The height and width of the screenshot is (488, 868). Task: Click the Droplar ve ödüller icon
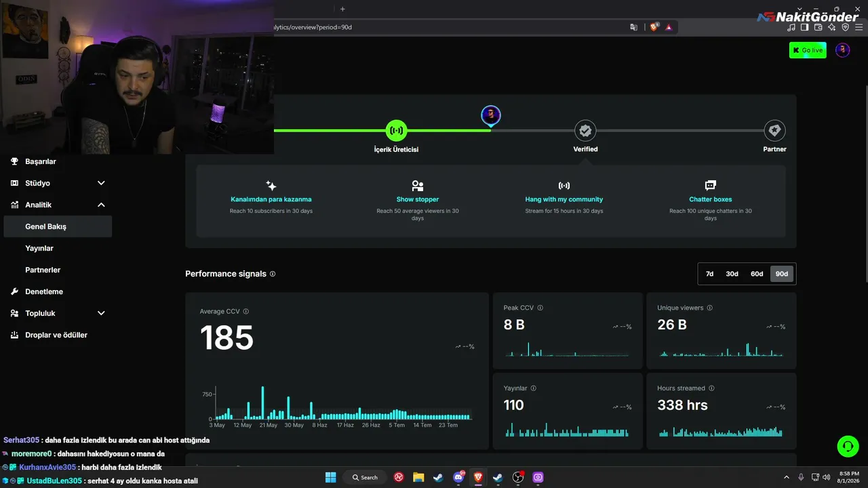coord(14,335)
